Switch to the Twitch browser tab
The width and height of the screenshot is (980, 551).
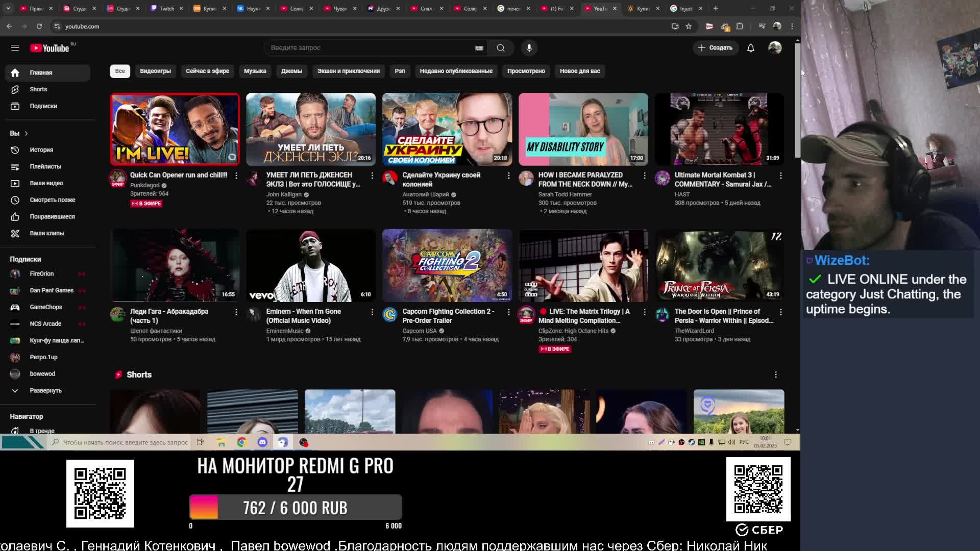[166, 8]
